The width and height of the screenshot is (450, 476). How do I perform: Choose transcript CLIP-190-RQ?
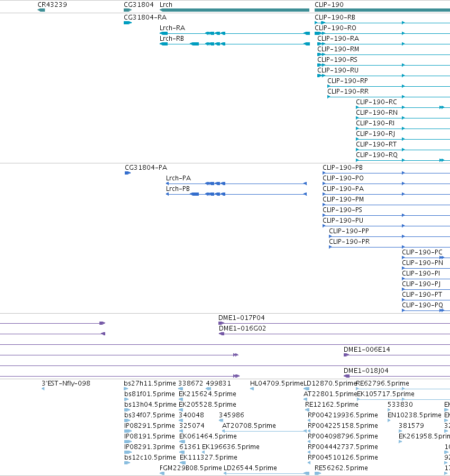376,155
